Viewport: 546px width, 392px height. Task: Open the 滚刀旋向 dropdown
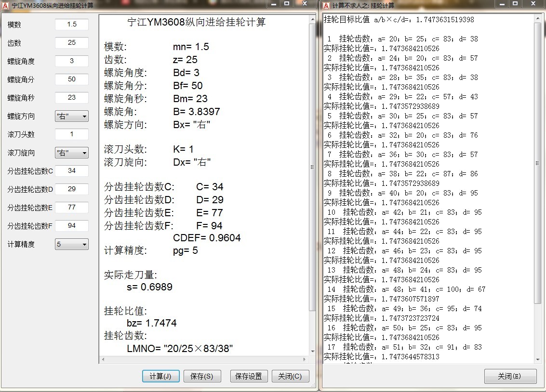[x=72, y=153]
